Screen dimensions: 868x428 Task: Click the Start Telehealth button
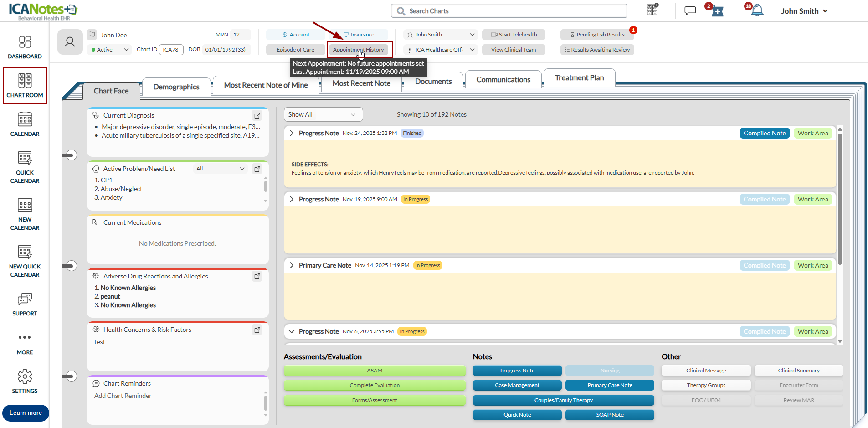coord(514,35)
